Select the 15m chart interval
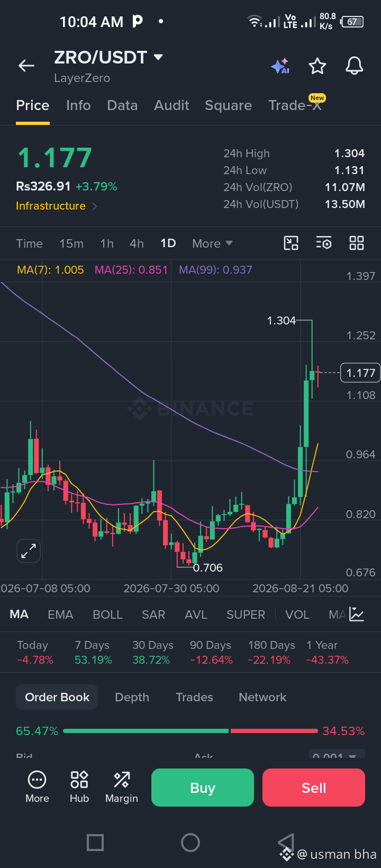The height and width of the screenshot is (868, 381). [71, 243]
